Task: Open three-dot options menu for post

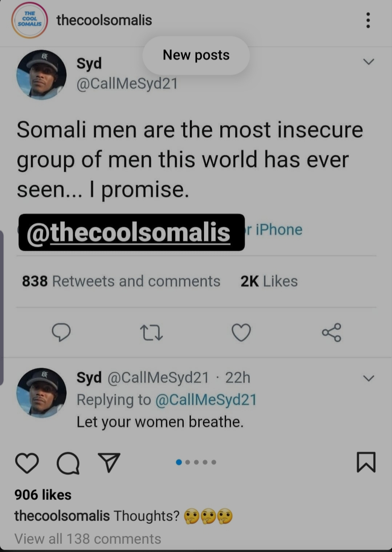Action: [x=368, y=20]
